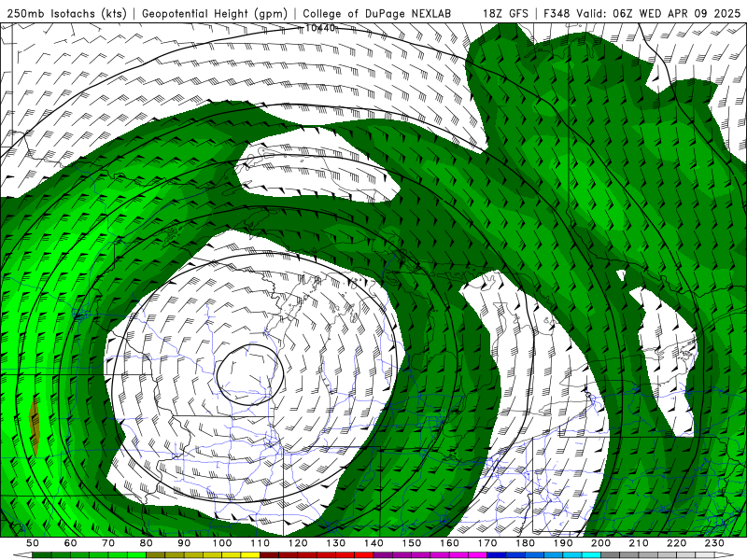
Task: Click legend value 50
Action: [x=33, y=543]
